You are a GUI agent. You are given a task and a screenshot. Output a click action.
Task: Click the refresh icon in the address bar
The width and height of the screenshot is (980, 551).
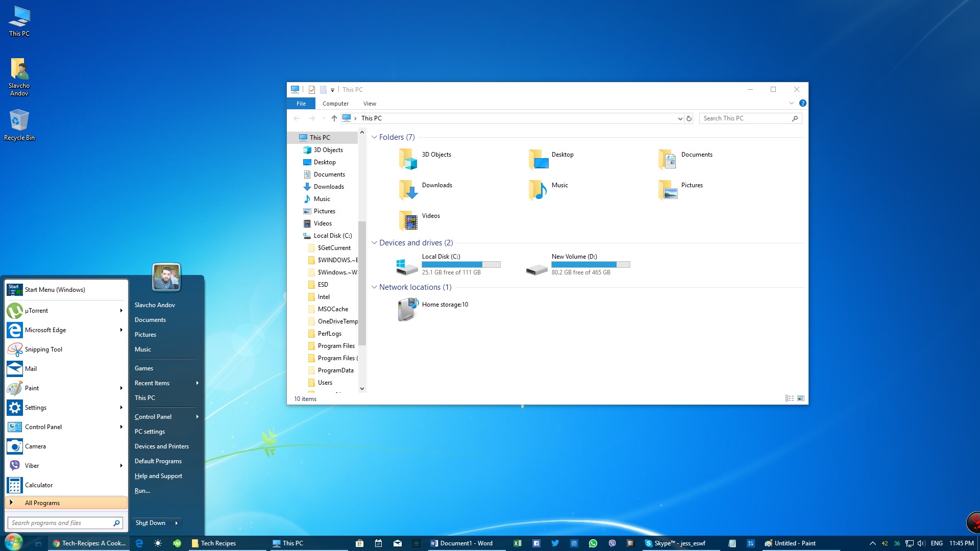point(689,118)
